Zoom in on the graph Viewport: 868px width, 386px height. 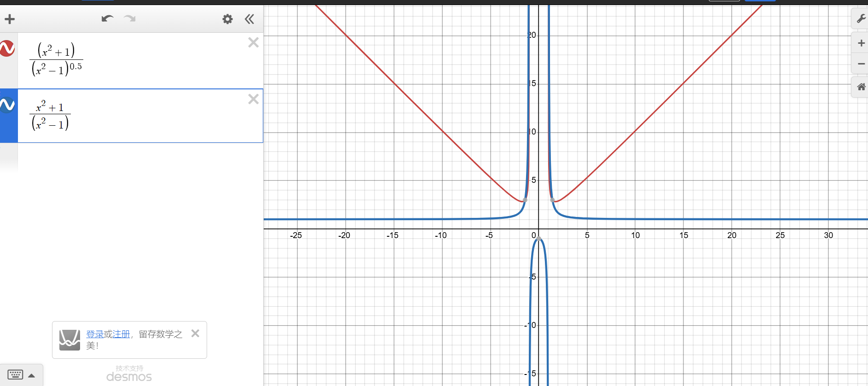click(861, 43)
